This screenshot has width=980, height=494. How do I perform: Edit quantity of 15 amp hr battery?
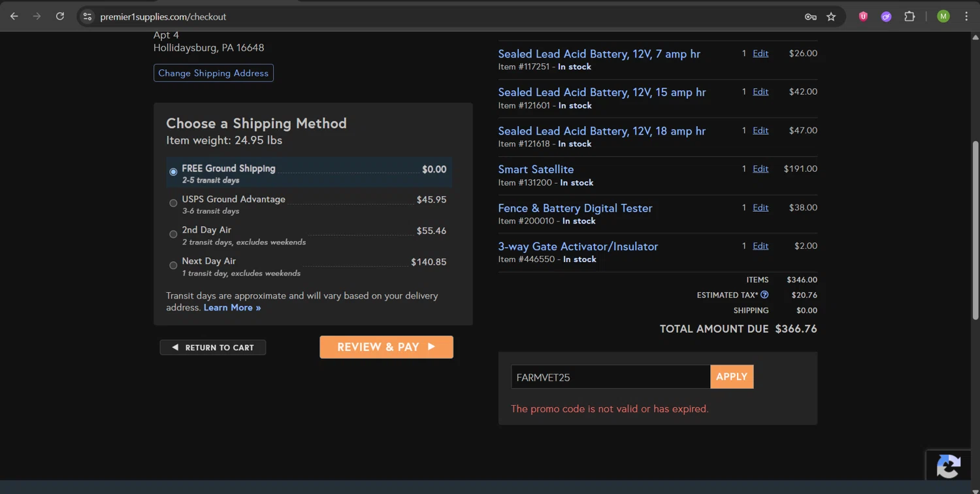760,91
